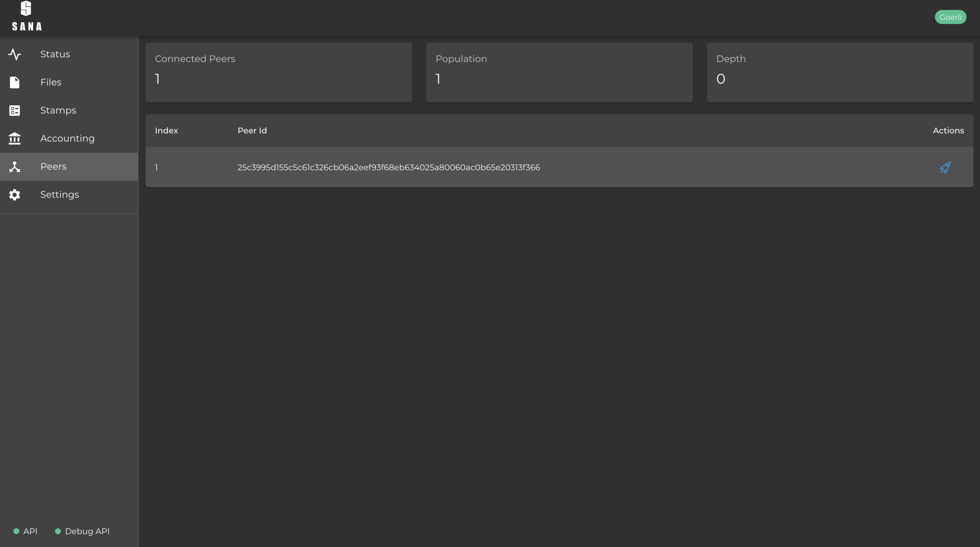Click the Peer Id column header
The height and width of the screenshot is (547, 980).
point(252,130)
